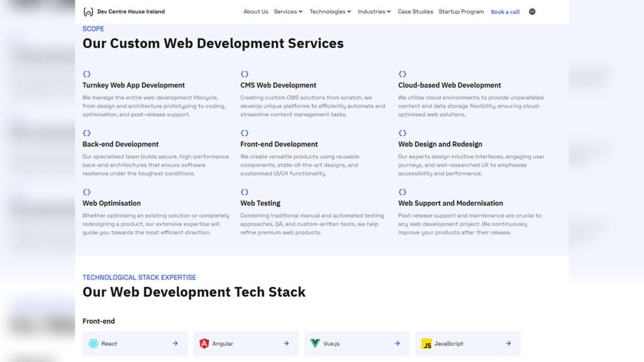Click the code bracket icon above Back-end Development
Screen dimensions: 644x362
tap(87, 133)
